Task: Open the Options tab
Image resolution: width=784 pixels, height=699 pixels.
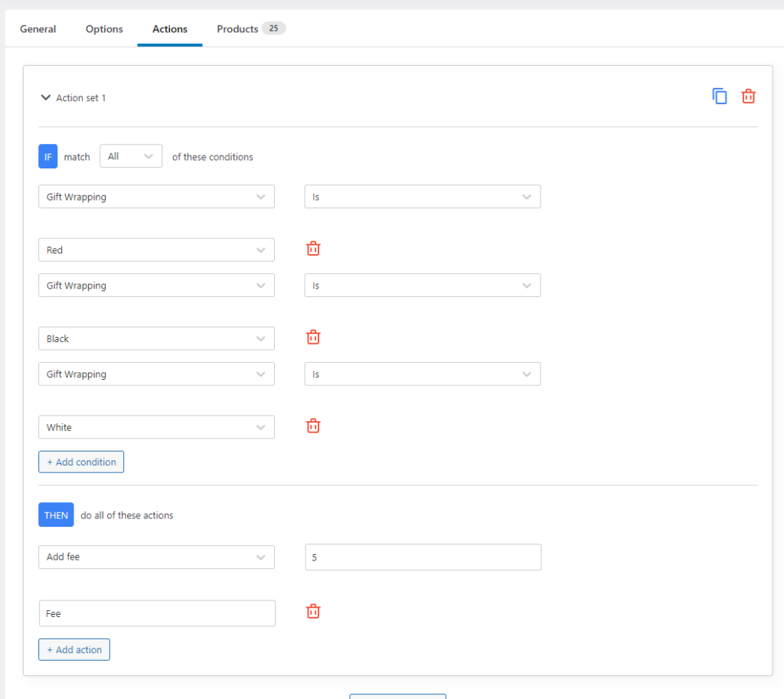Action: click(104, 29)
